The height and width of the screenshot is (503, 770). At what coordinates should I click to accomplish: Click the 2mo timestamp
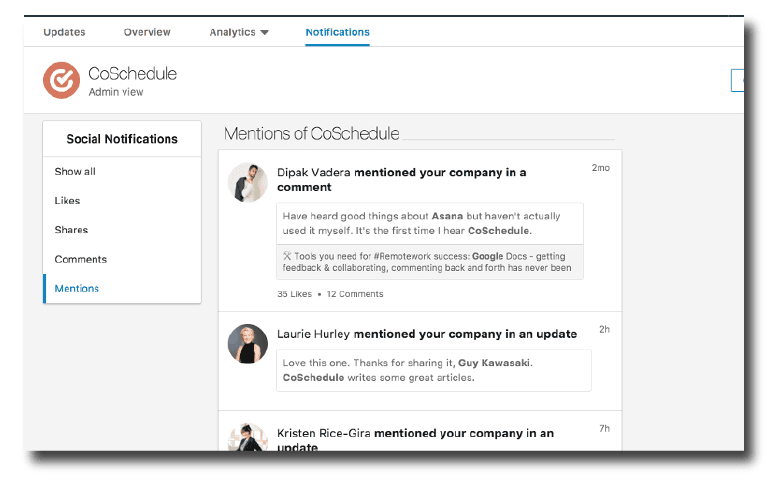[x=601, y=168]
